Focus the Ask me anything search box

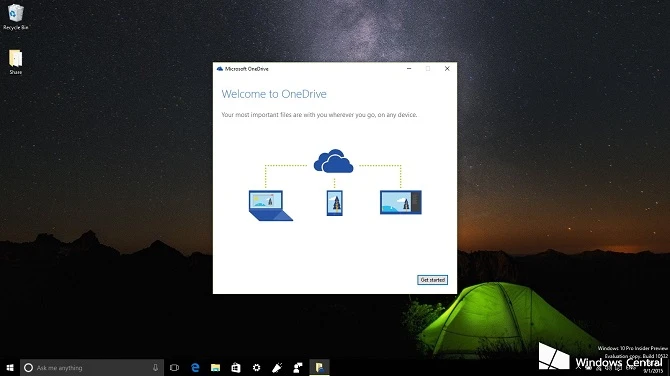point(92,367)
